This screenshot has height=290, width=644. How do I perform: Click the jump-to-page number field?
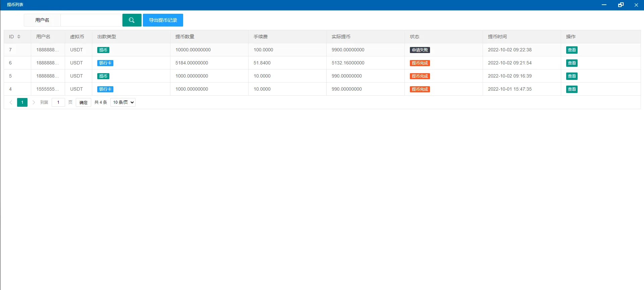58,102
